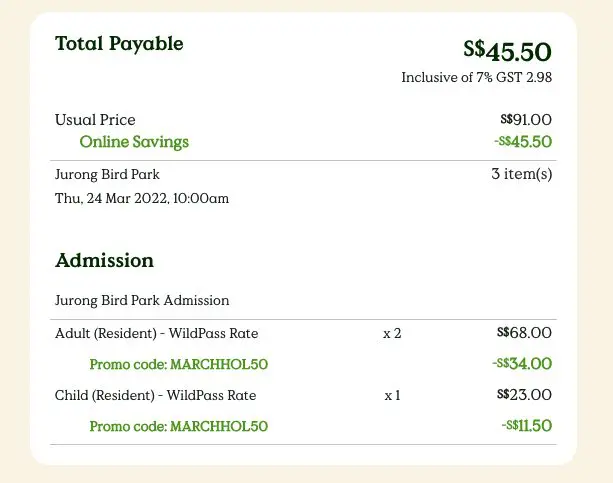Click the 3 item(s) count
The image size is (613, 483).
click(x=521, y=175)
